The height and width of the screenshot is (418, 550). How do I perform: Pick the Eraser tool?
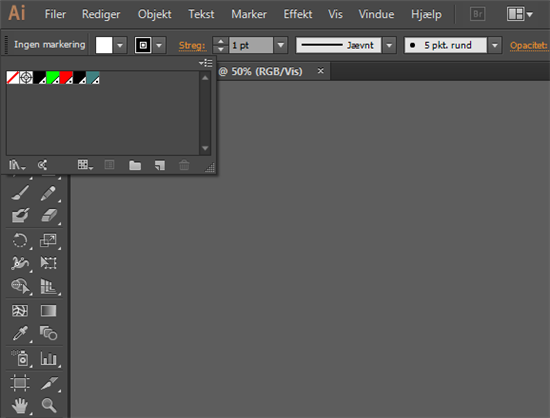49,215
